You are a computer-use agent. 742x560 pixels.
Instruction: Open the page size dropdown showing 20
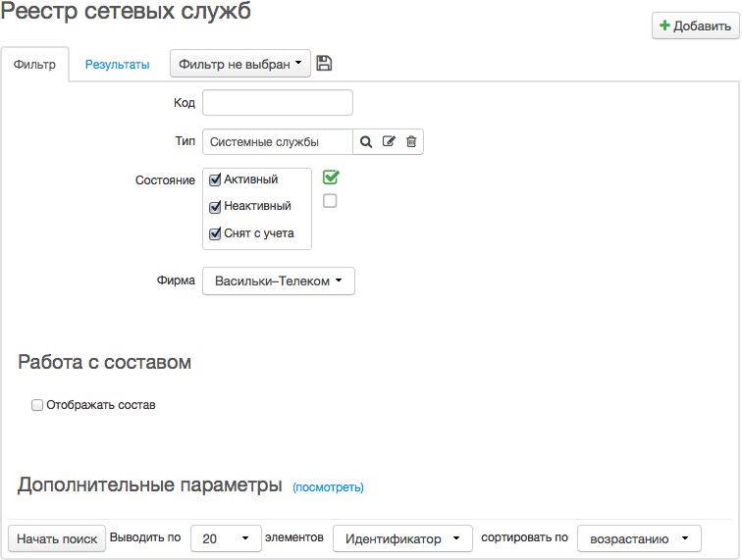click(x=225, y=538)
